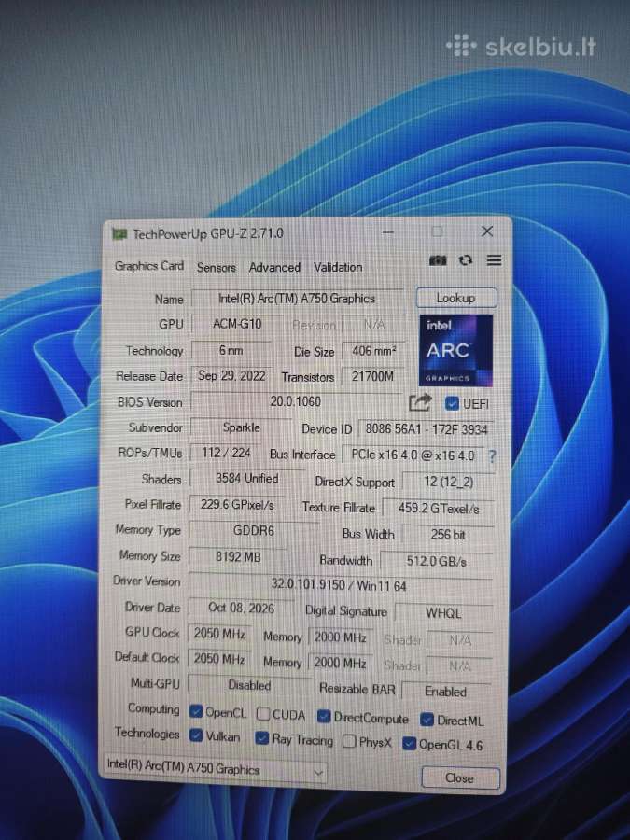Toggle the Ray Tracing checkbox
Image resolution: width=630 pixels, height=840 pixels.
pyautogui.click(x=261, y=738)
